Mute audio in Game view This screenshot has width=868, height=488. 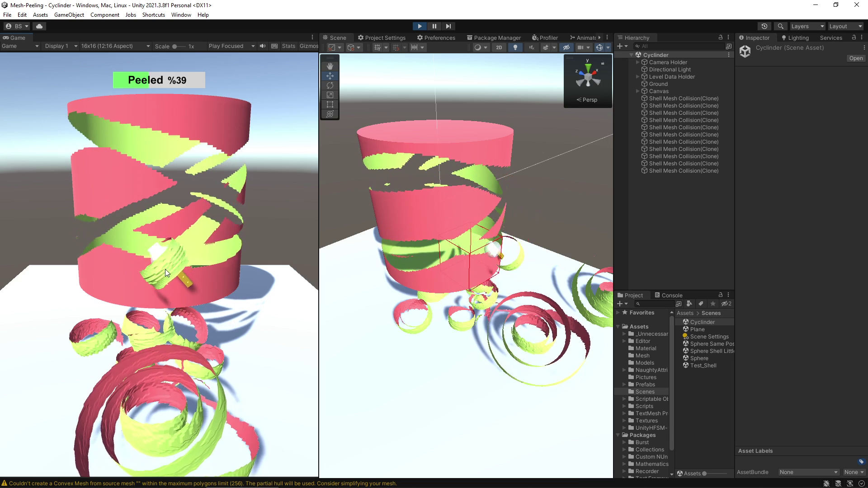[263, 46]
